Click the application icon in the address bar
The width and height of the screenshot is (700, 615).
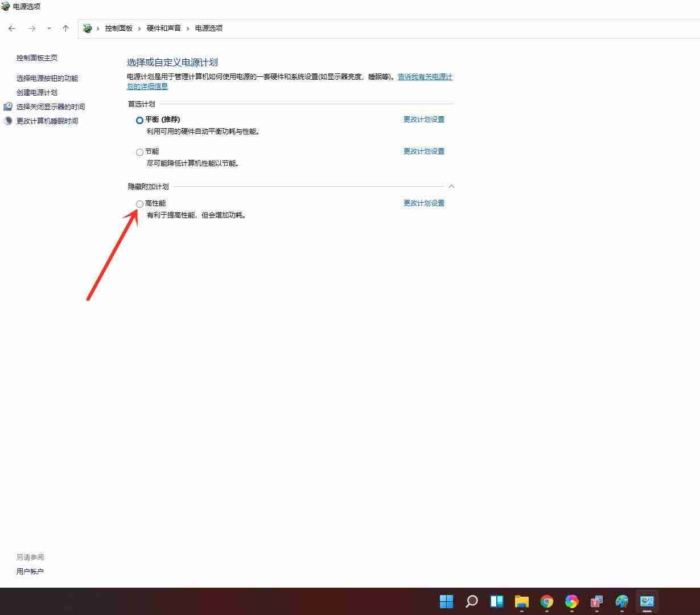click(x=87, y=28)
